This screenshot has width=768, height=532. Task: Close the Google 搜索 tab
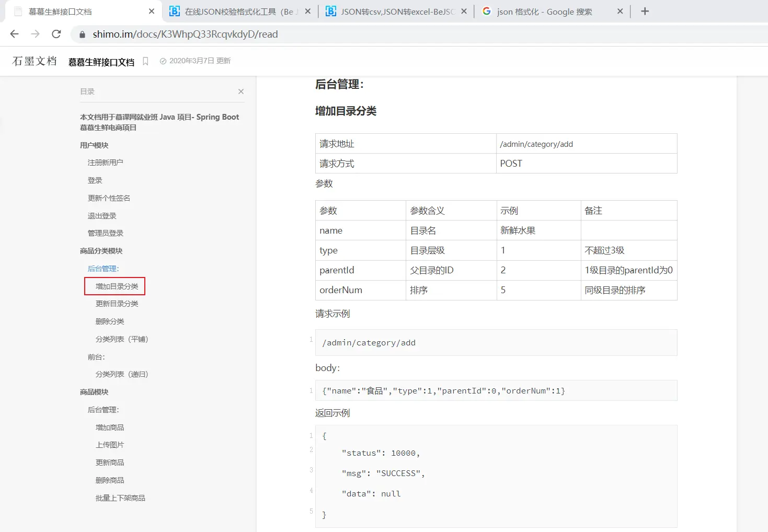[620, 11]
